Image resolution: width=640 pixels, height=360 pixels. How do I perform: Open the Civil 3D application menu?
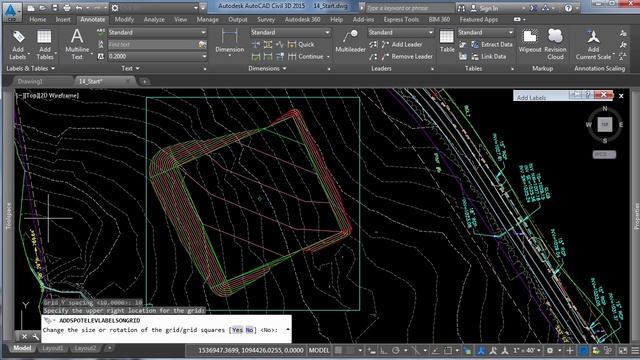[x=11, y=12]
